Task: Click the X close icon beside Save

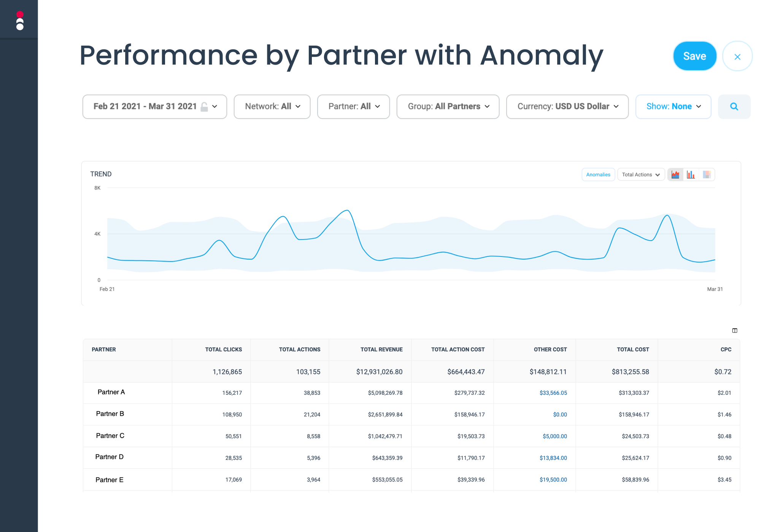Action: (x=737, y=57)
